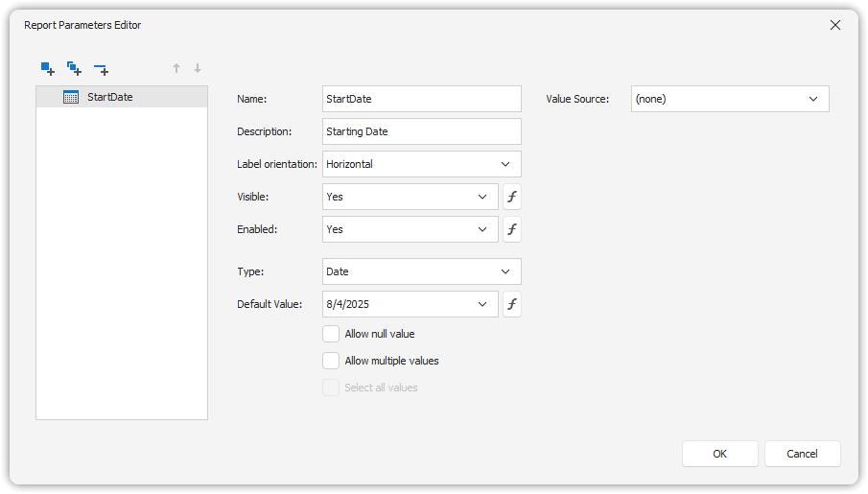Click into the Description text field
The height and width of the screenshot is (494, 868).
coord(422,131)
